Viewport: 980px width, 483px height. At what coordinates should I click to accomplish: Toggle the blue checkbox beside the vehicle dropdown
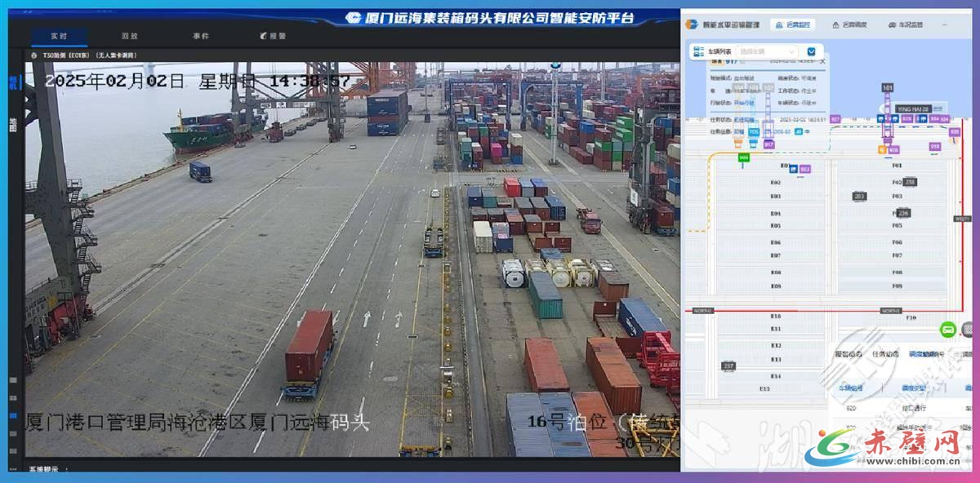811,51
